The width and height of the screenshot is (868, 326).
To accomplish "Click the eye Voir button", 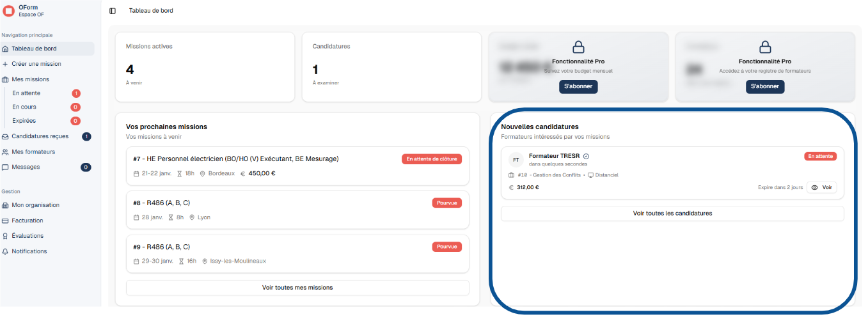I will (x=821, y=187).
